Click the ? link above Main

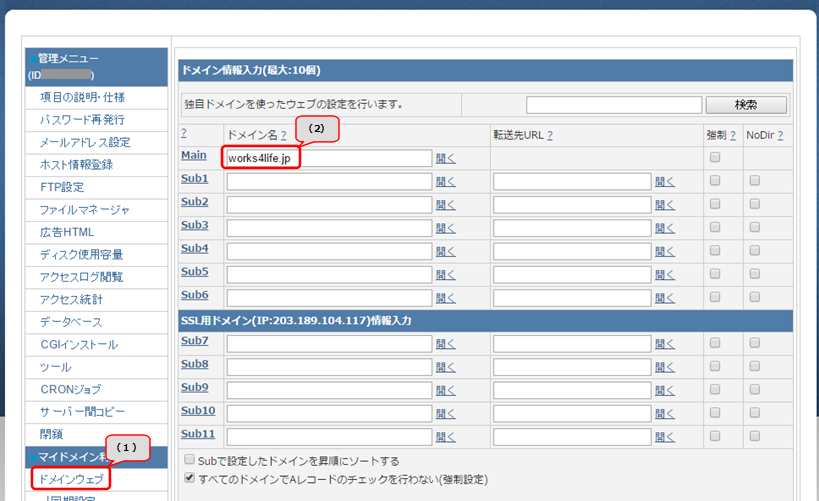184,133
